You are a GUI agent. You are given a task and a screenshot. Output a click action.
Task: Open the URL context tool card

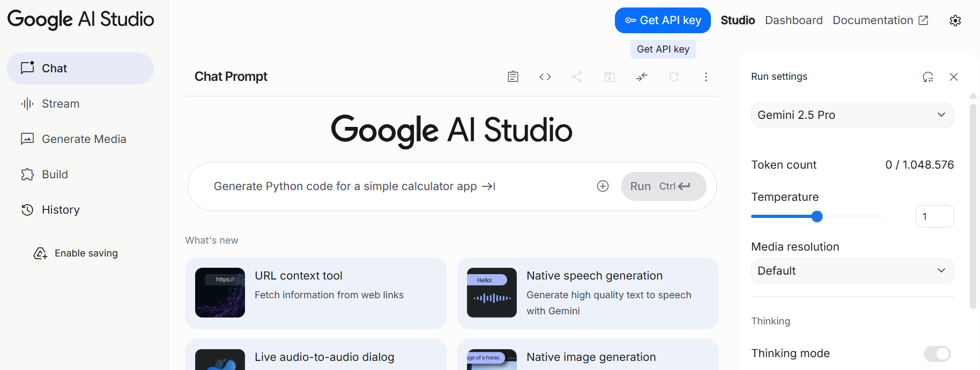316,293
